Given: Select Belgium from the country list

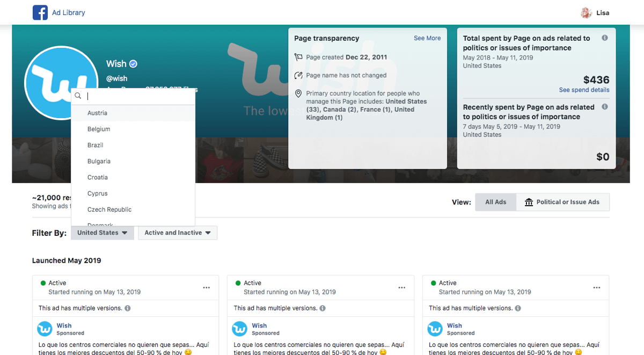Looking at the screenshot, I should coord(133,129).
